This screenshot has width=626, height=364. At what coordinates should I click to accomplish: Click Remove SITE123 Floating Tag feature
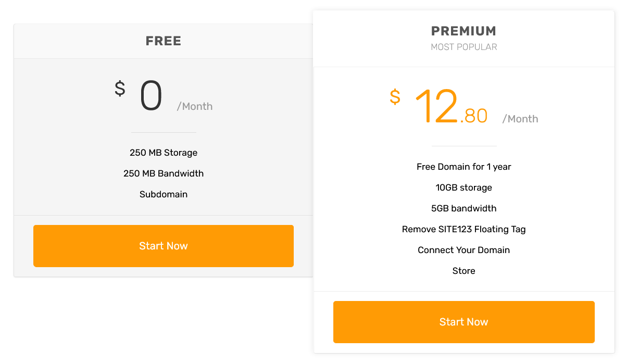tap(464, 229)
